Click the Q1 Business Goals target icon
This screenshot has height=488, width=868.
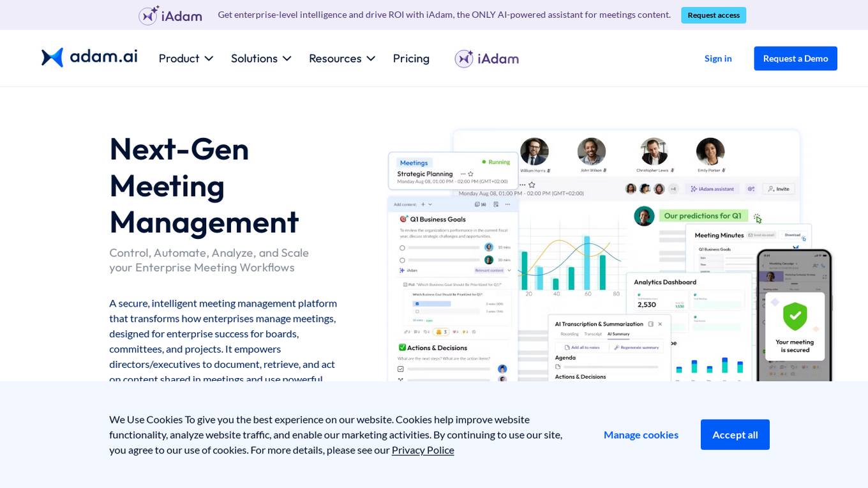tap(403, 219)
